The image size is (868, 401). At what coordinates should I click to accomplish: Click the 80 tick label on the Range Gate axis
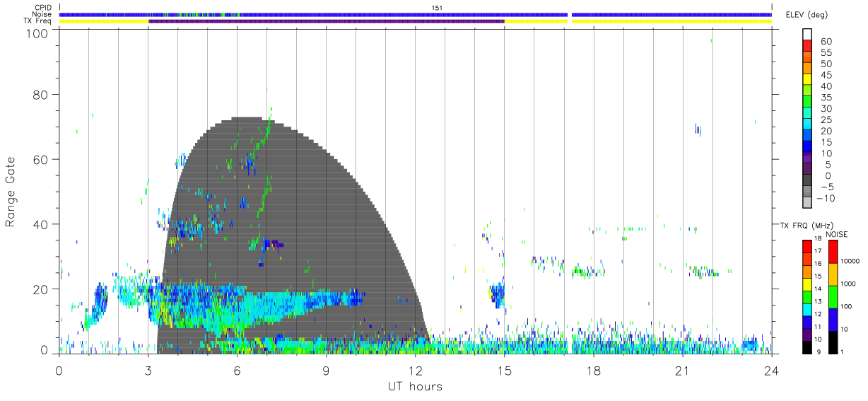[x=41, y=94]
